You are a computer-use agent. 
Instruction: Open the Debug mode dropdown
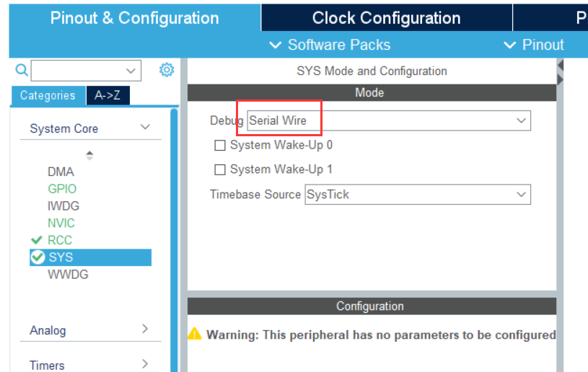pyautogui.click(x=522, y=121)
